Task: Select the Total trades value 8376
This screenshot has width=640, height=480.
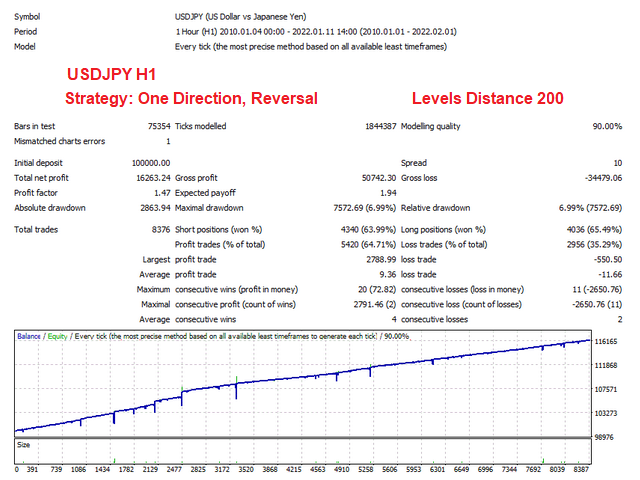Action: 157,230
